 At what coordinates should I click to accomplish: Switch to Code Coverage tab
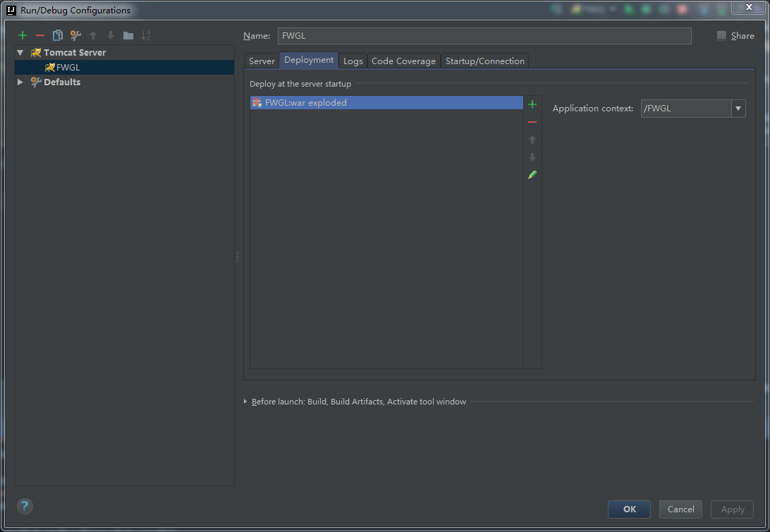[x=403, y=61]
